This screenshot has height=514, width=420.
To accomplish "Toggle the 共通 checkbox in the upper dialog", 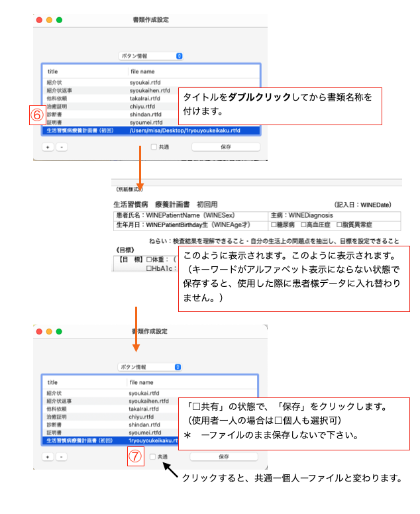I will pos(154,147).
